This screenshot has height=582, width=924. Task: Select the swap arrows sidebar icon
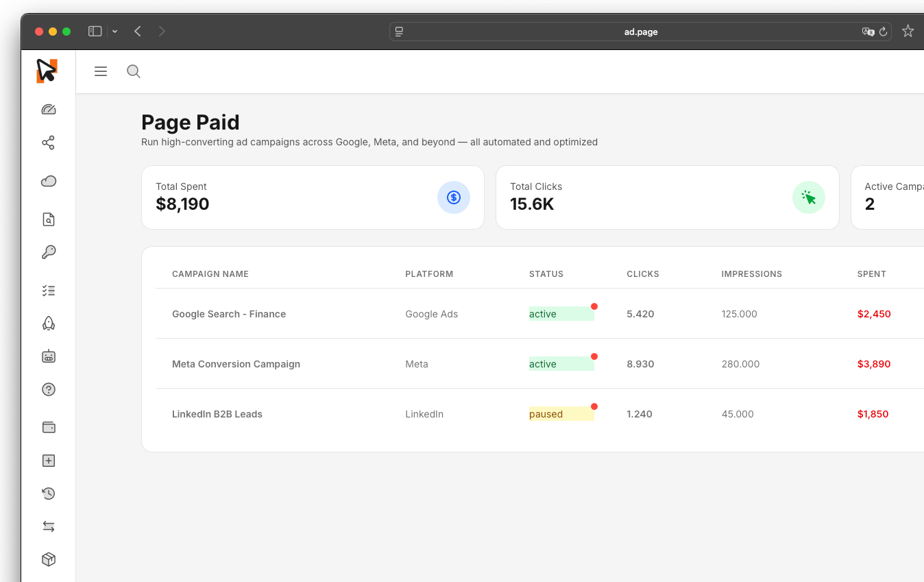[x=49, y=526]
